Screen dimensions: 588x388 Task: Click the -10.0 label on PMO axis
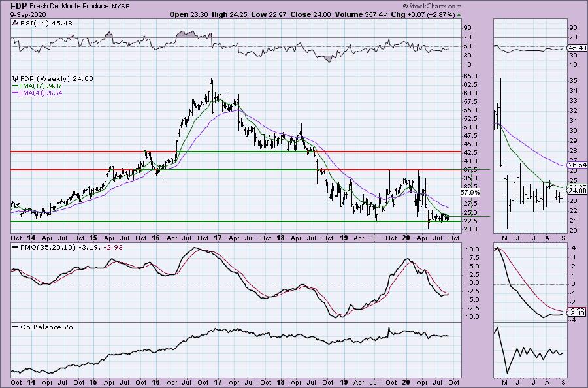pyautogui.click(x=470, y=317)
